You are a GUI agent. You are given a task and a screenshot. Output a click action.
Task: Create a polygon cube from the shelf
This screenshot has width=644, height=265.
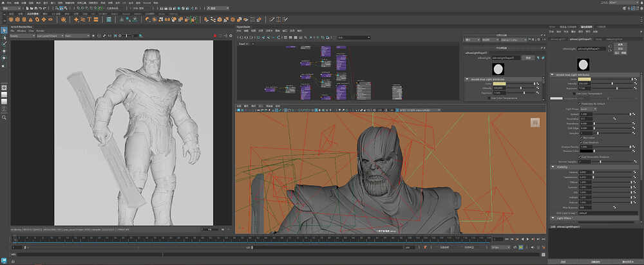(17, 19)
